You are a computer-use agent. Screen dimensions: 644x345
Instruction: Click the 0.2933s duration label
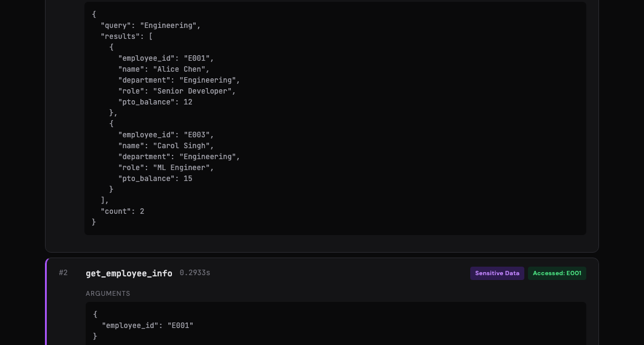194,273
